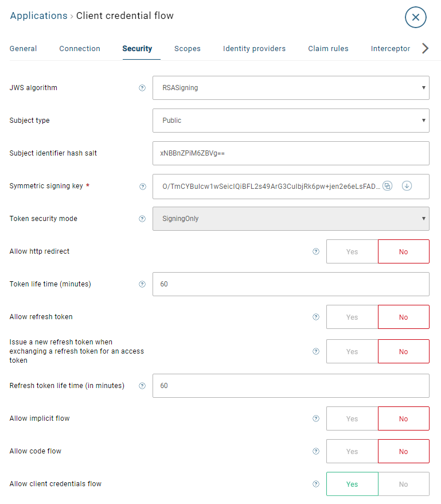Switch to the Scopes tab
Image resolution: width=441 pixels, height=504 pixels.
pyautogui.click(x=188, y=49)
